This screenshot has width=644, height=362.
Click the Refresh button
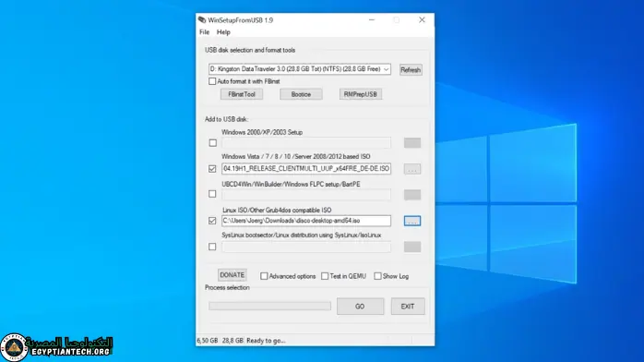[x=411, y=70]
